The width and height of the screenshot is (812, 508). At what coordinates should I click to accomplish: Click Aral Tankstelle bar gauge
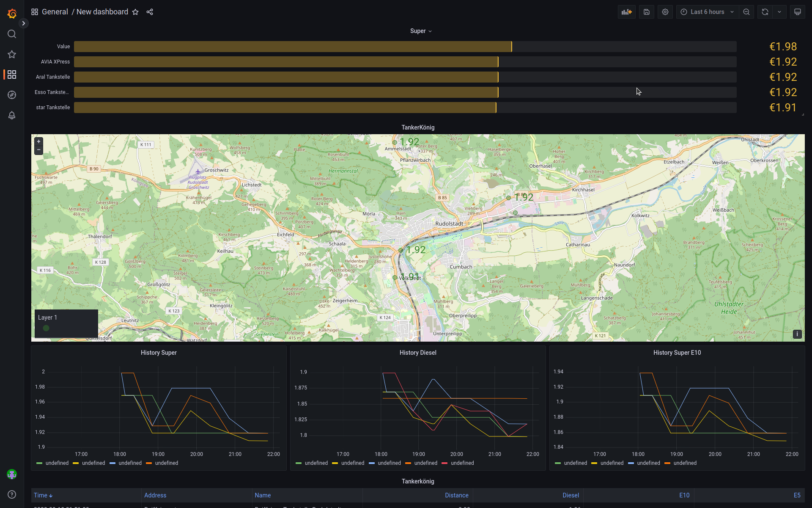(x=405, y=77)
